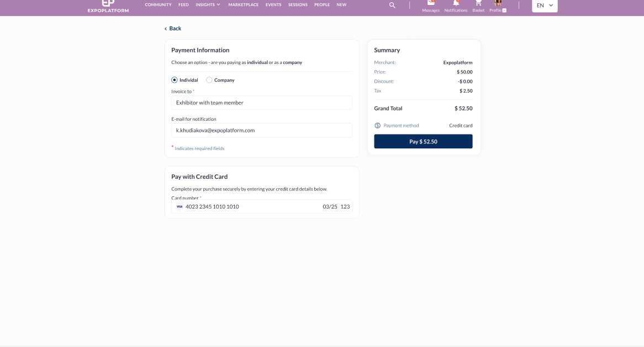This screenshot has width=644, height=347.
Task: Go to the Community menu item
Action: tap(158, 4)
